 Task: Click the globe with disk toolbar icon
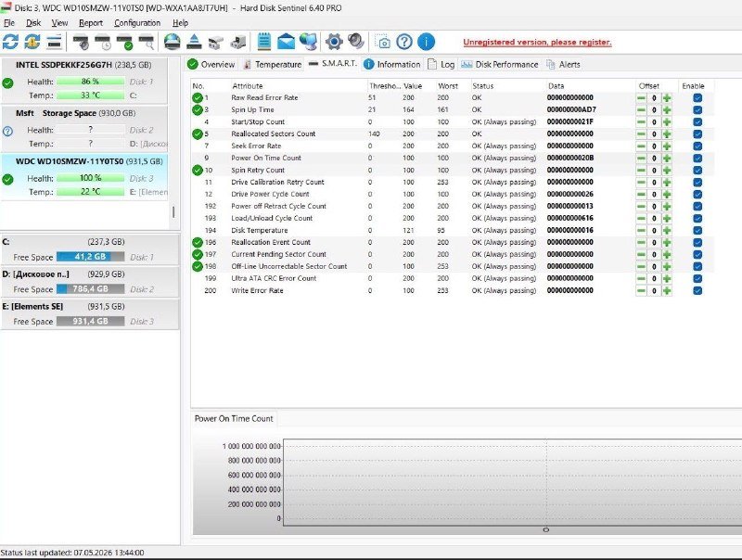172,42
